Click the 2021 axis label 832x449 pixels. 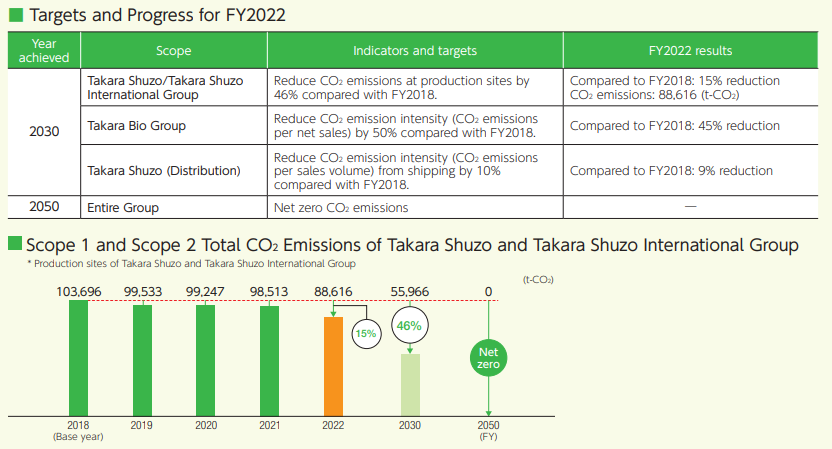pos(270,425)
